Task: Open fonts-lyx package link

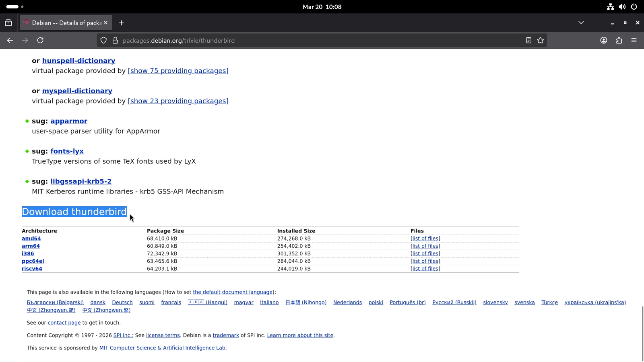Action: tap(67, 151)
